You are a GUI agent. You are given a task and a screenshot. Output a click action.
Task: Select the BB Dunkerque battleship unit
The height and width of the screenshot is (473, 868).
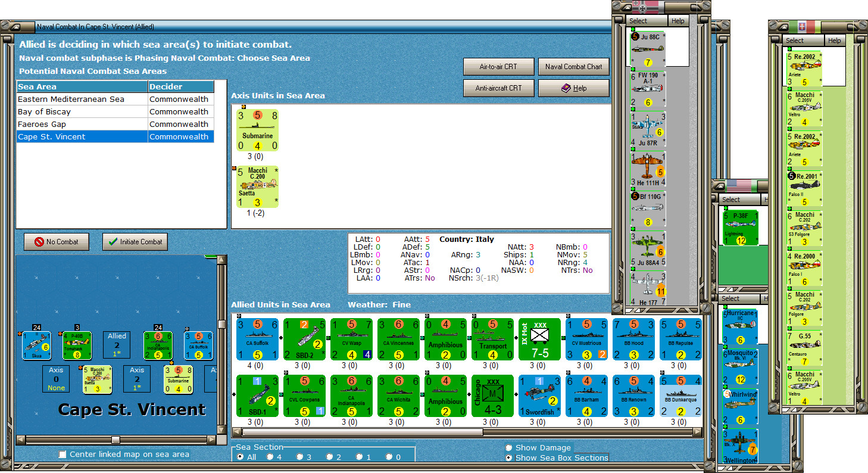(x=680, y=396)
